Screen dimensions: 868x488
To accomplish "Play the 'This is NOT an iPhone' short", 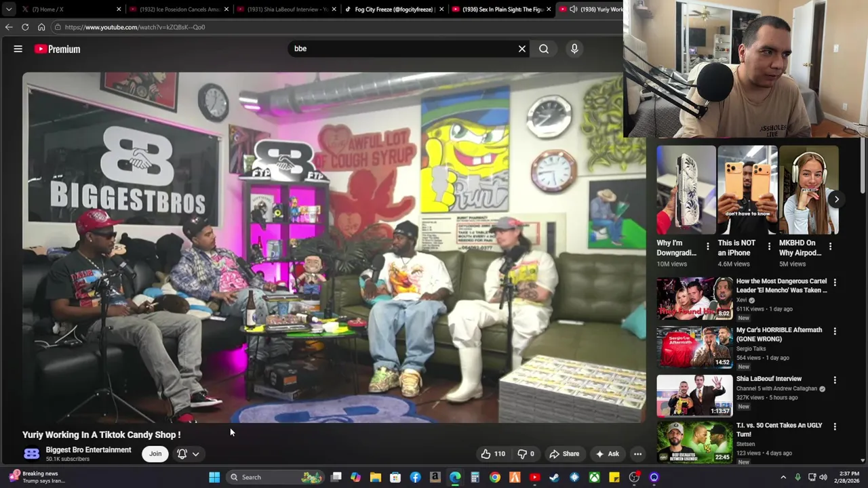I will click(x=747, y=190).
